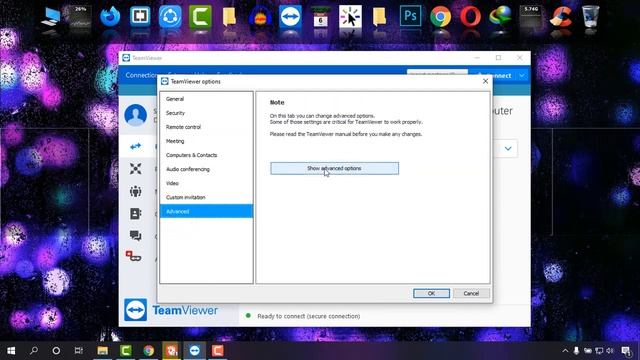Switch to Camtasia recorder on the taskbar
This screenshot has height=360, width=640.
click(218, 351)
